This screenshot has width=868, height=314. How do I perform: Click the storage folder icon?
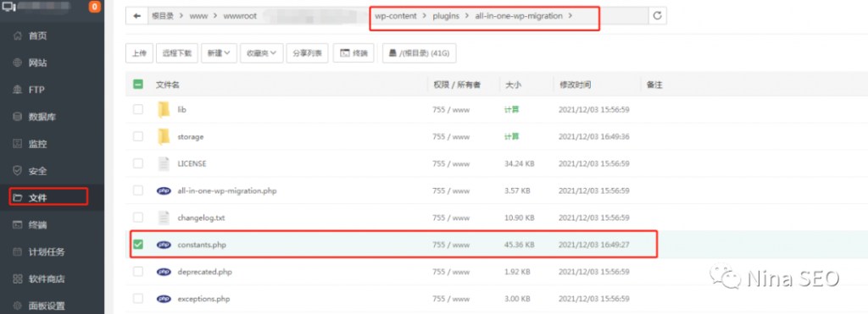point(164,136)
